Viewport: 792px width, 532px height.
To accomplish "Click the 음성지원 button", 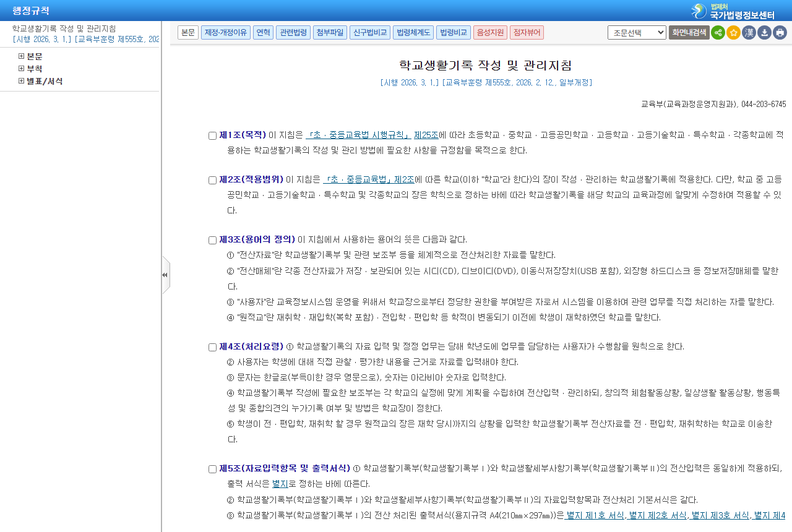I will point(490,33).
